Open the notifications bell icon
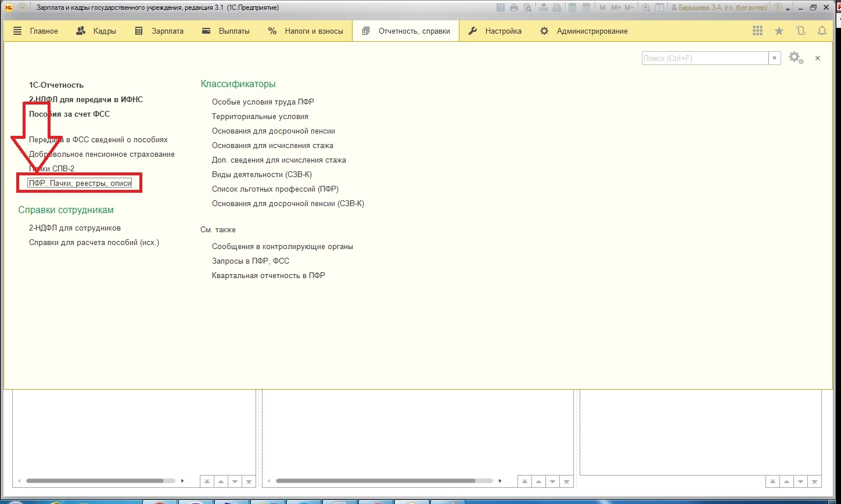Viewport: 841px width, 504px height. coord(822,31)
